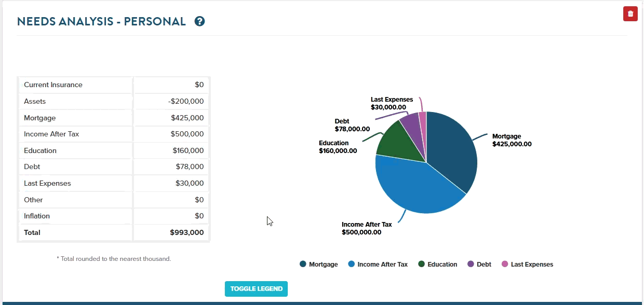The height and width of the screenshot is (305, 644).
Task: Select the Total $993,000 cell
Action: pos(171,233)
